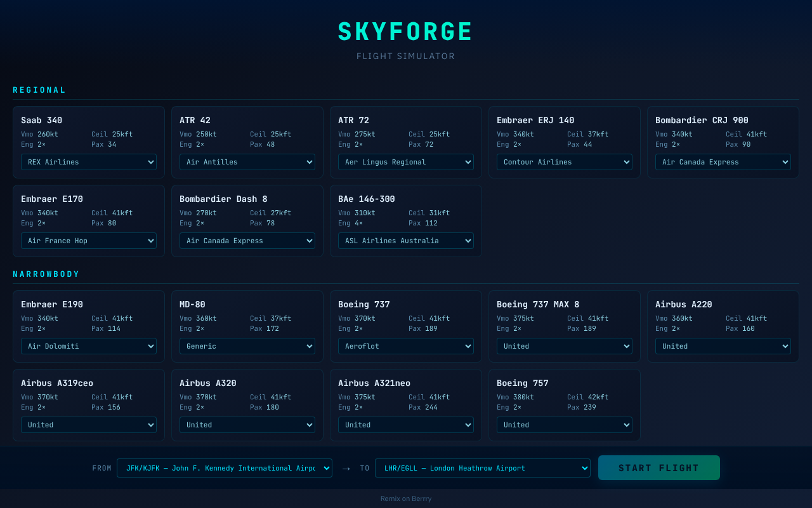This screenshot has height=508, width=812.
Task: Expand the Air France Hop dropdown on Embraer E170
Action: pos(88,241)
